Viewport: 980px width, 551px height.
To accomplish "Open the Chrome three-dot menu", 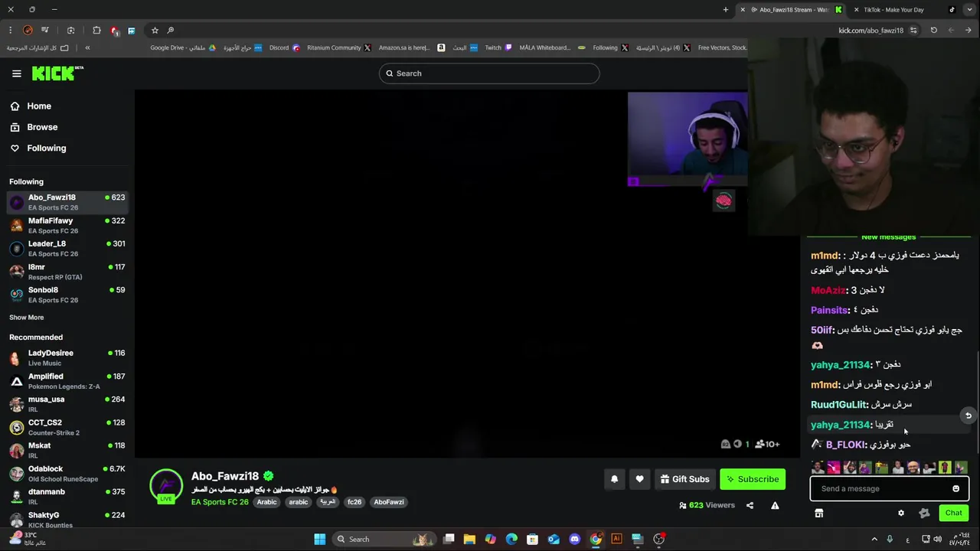I will tap(11, 30).
